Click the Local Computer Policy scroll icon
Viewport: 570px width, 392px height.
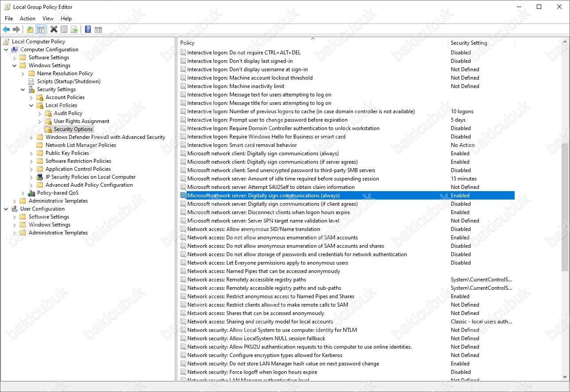(6, 42)
